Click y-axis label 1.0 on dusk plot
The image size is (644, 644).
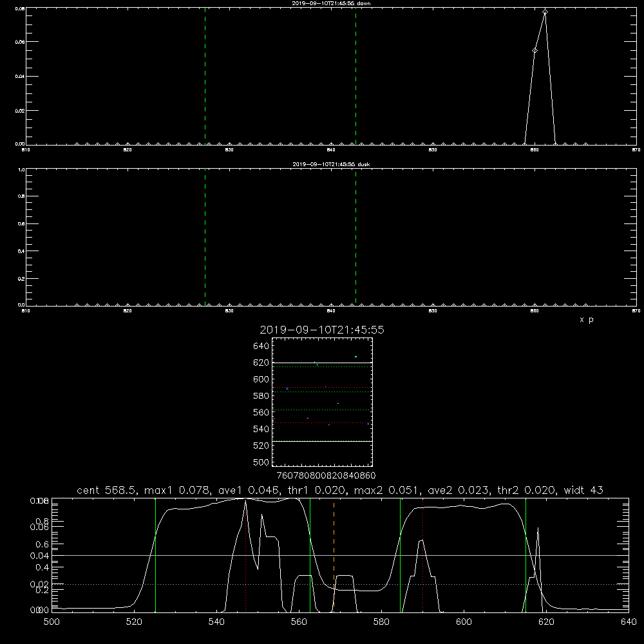(x=22, y=169)
